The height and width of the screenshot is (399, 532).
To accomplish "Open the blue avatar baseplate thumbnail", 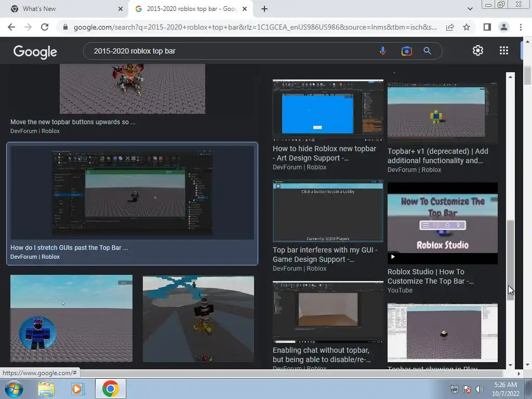I will 71,318.
